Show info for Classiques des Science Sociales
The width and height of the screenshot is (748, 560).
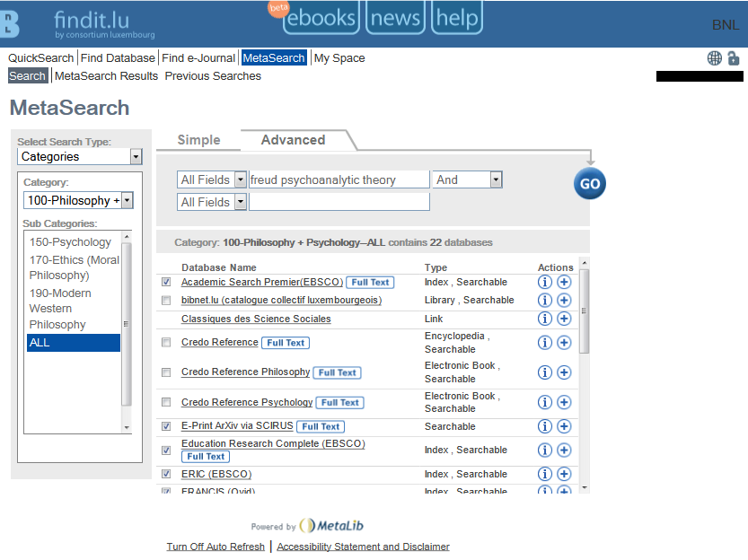[544, 319]
